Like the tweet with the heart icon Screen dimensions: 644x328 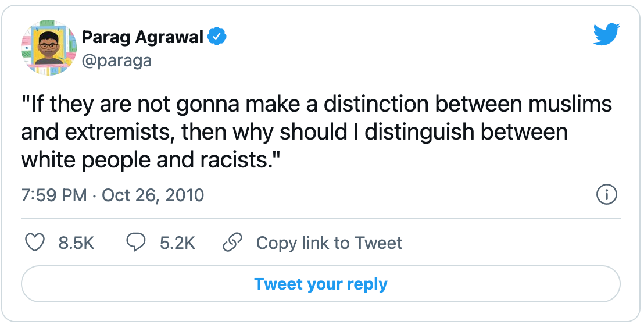tap(35, 243)
